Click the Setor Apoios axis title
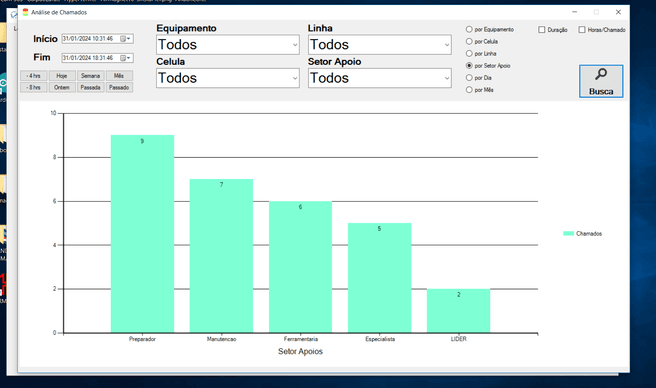Screen dimensions: 656x388 coord(300,352)
